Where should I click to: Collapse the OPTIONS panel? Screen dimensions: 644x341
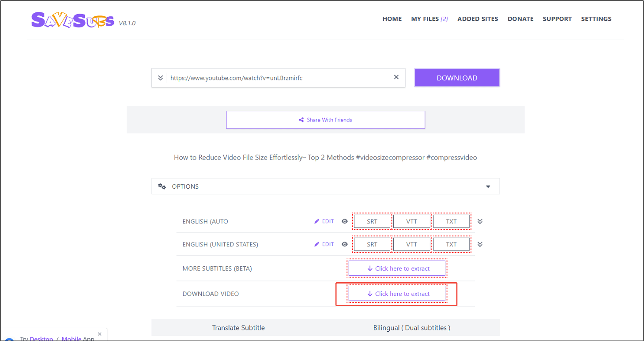(488, 186)
